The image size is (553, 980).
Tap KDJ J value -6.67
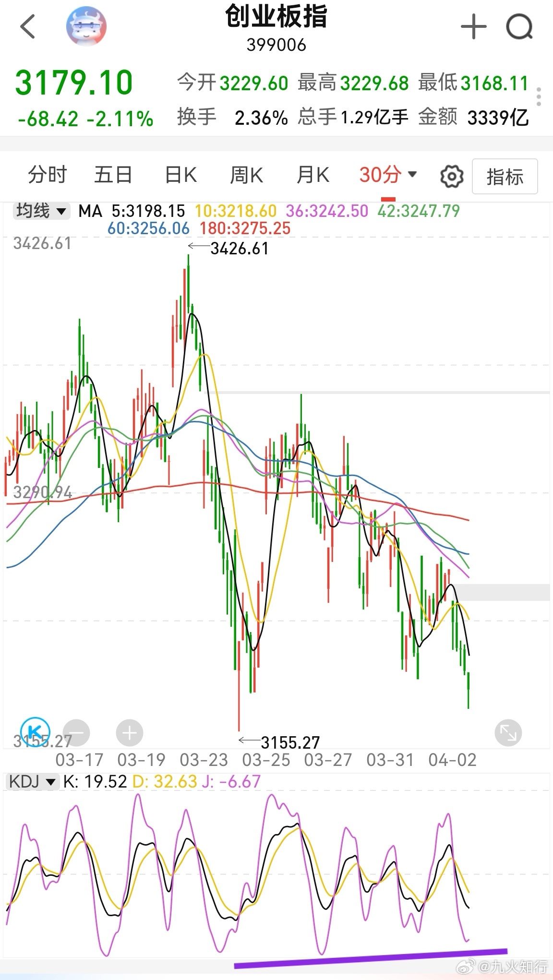[231, 782]
